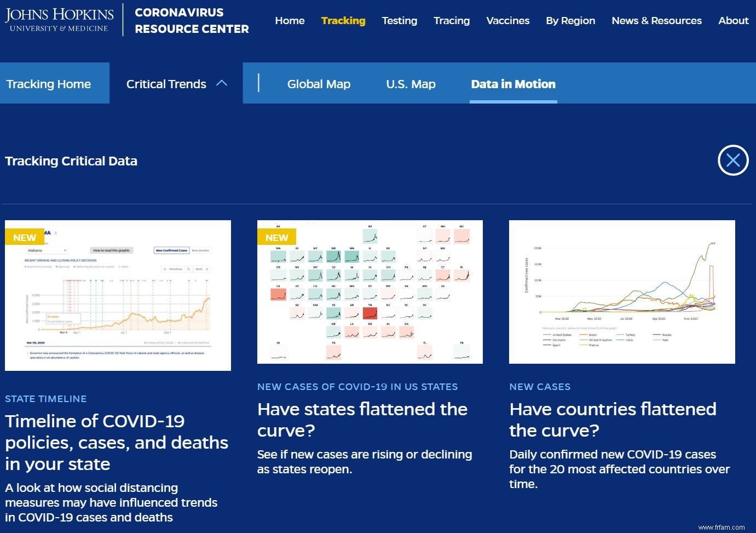
Task: Click NEW badge on state timeline card
Action: (24, 237)
